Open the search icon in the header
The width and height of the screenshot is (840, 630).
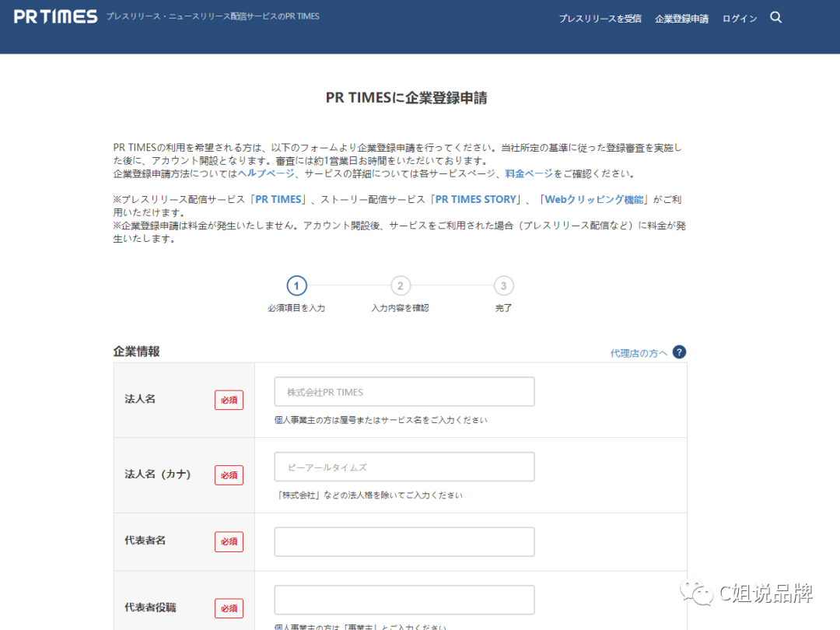pyautogui.click(x=775, y=16)
